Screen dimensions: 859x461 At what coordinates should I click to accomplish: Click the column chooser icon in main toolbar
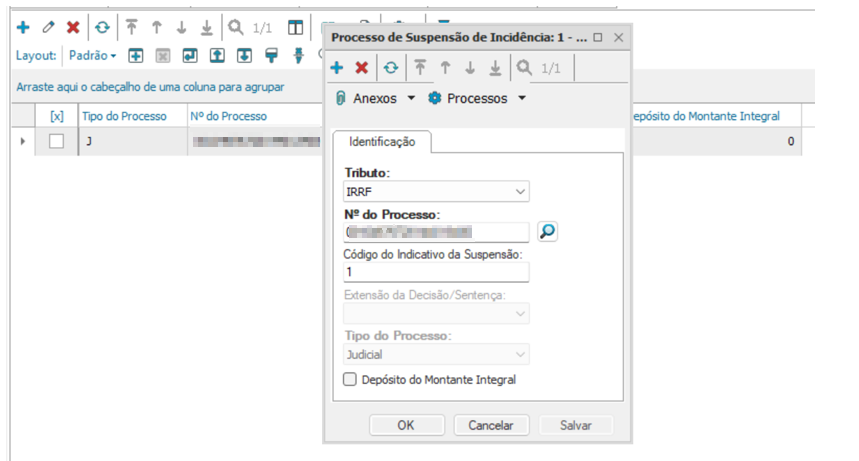pos(295,27)
